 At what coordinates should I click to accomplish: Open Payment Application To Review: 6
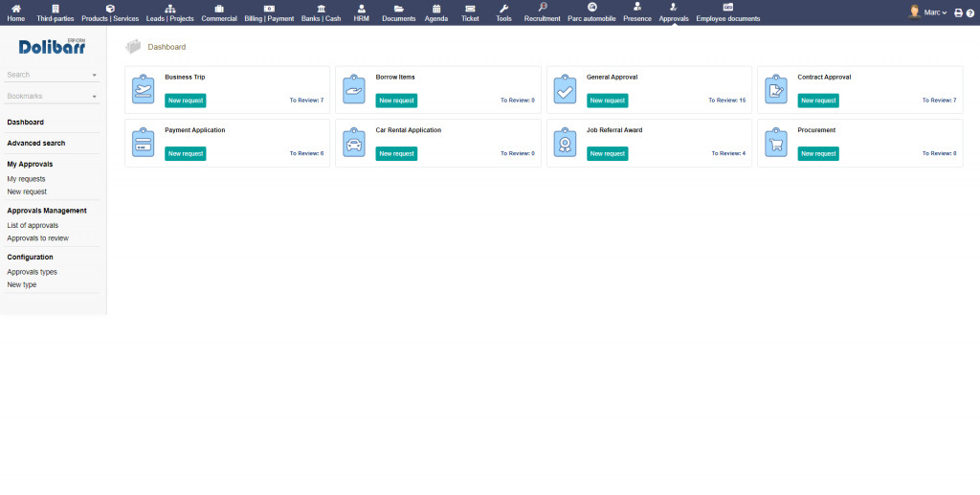pyautogui.click(x=306, y=153)
